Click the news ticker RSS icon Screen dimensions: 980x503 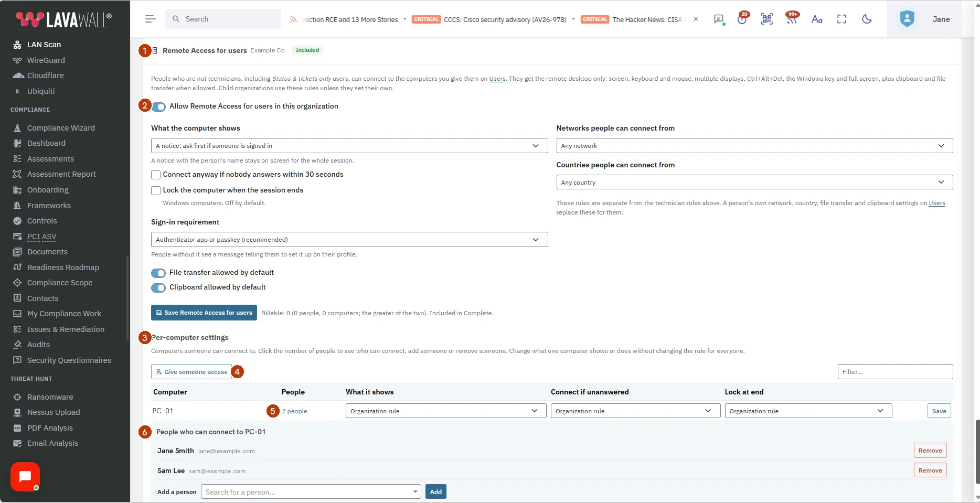293,19
